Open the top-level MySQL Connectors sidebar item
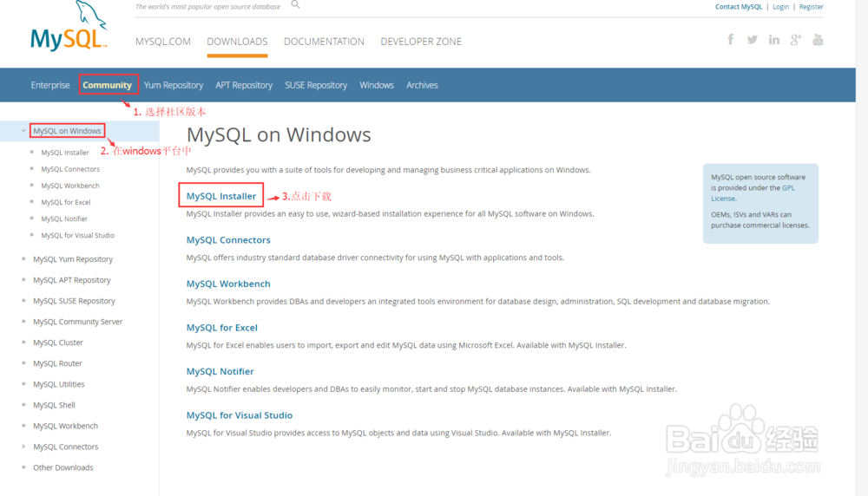This screenshot has height=496, width=868. pos(66,447)
